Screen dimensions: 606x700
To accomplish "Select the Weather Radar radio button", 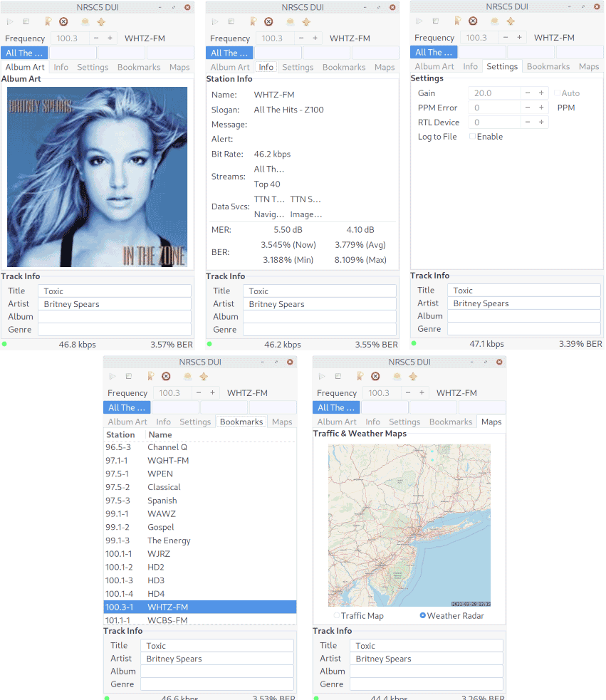I will [422, 615].
